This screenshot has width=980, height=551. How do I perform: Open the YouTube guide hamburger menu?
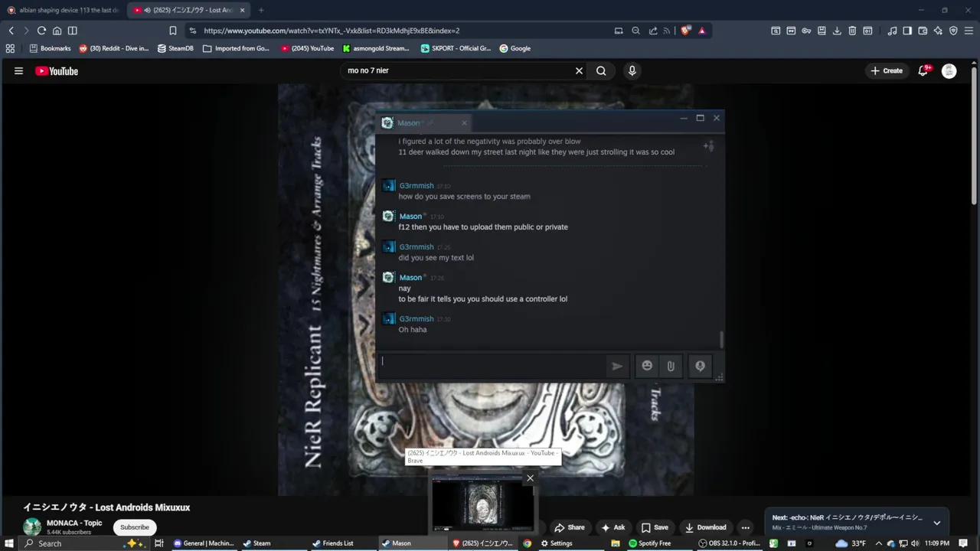click(18, 71)
